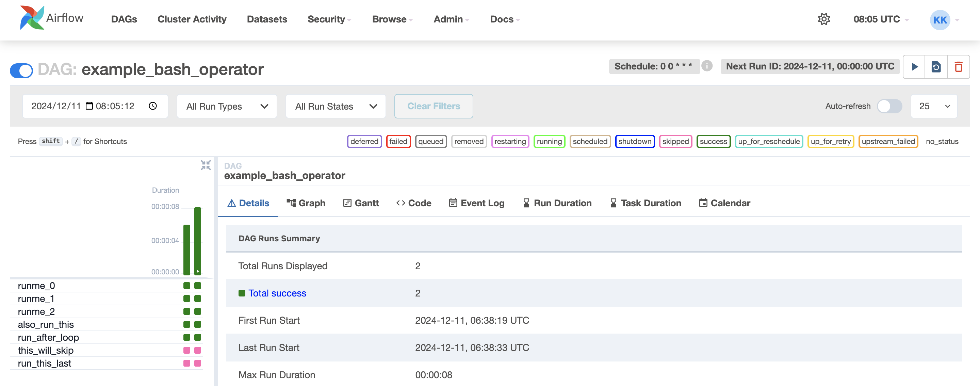This screenshot has width=980, height=386.
Task: Click the reparse DAG refresh icon
Action: tap(936, 67)
